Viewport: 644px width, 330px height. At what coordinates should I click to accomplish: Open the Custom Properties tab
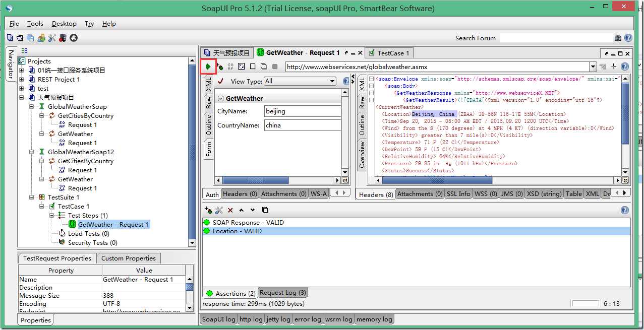click(129, 258)
